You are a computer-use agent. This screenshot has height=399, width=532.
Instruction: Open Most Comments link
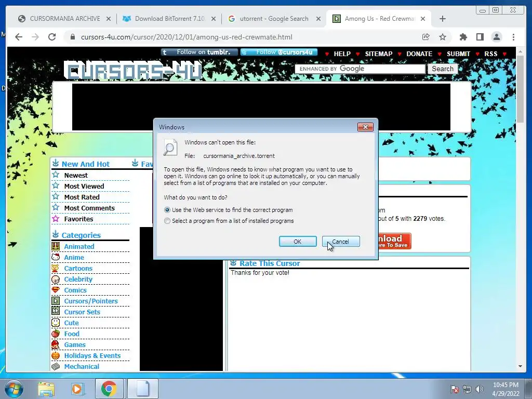pyautogui.click(x=89, y=208)
